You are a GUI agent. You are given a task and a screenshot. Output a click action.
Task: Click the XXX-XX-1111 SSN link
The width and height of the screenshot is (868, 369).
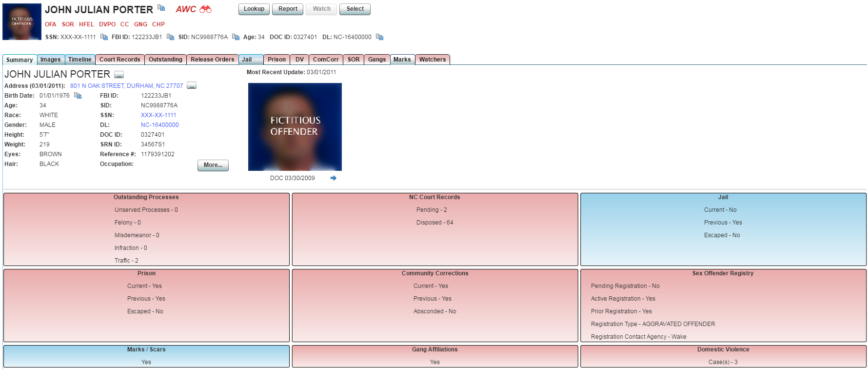[158, 115]
